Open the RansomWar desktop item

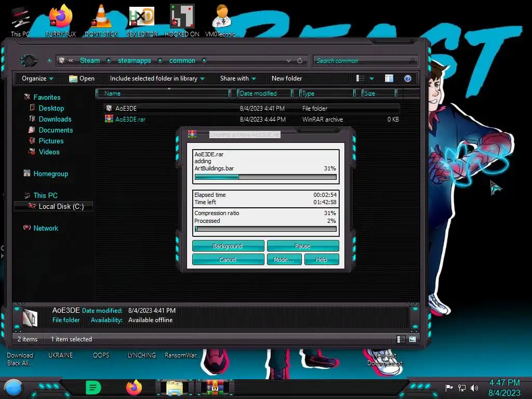pos(182,355)
